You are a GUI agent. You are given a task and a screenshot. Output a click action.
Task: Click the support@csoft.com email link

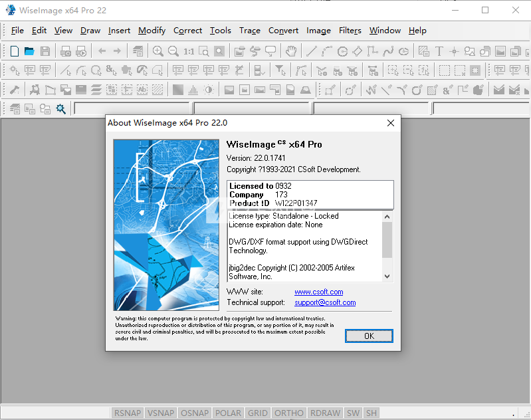(325, 302)
